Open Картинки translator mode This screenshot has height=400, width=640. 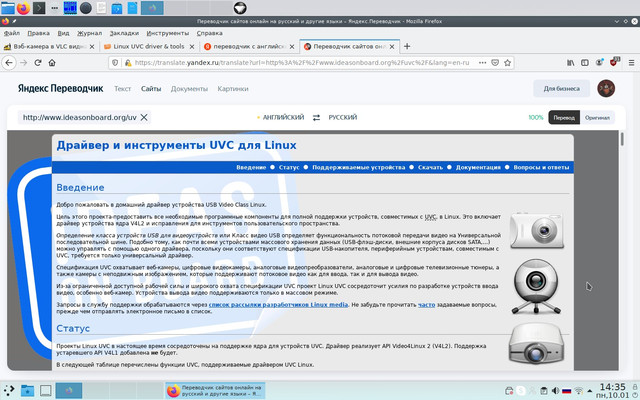pyautogui.click(x=233, y=89)
